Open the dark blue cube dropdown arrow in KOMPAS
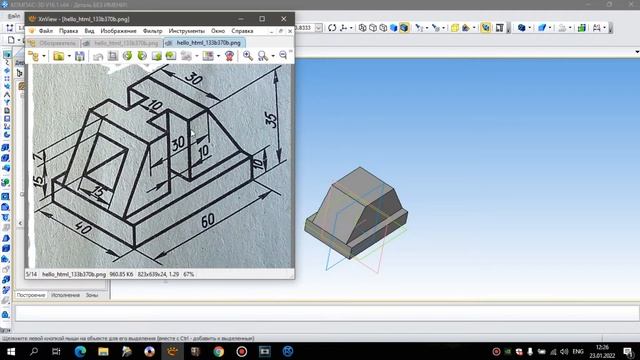 [529, 28]
